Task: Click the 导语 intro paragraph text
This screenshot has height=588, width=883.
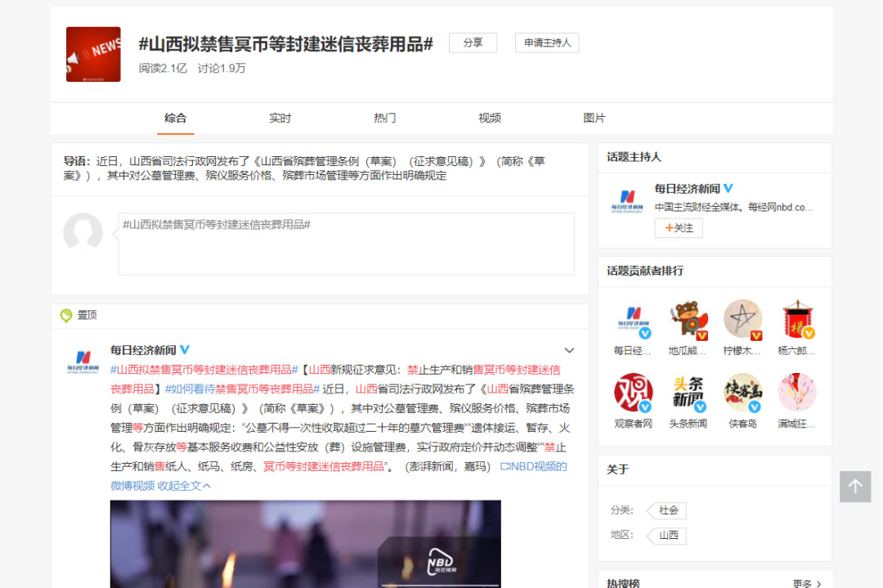Action: click(x=304, y=168)
